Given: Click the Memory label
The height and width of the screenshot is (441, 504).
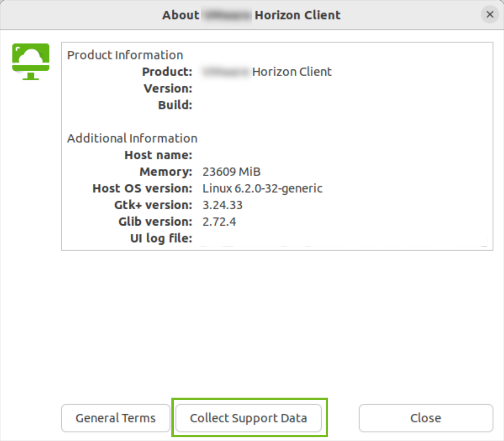Looking at the screenshot, I should [x=166, y=172].
